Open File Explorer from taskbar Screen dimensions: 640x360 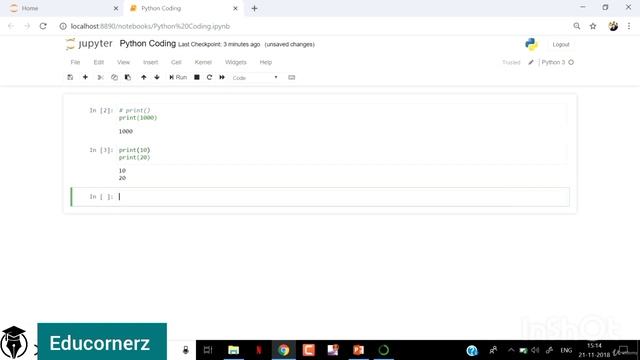coord(233,350)
